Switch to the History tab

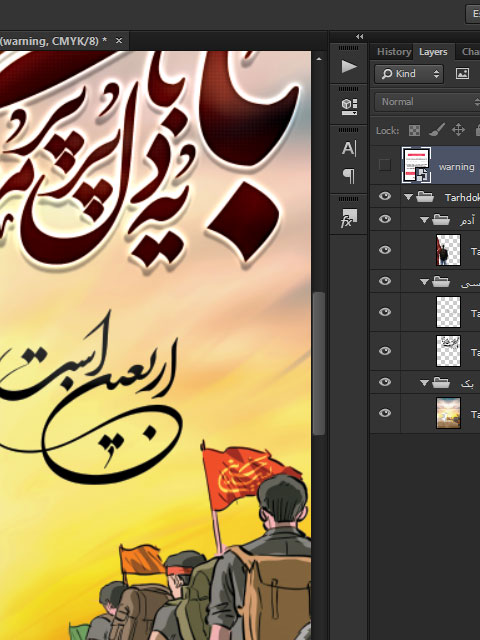393,52
